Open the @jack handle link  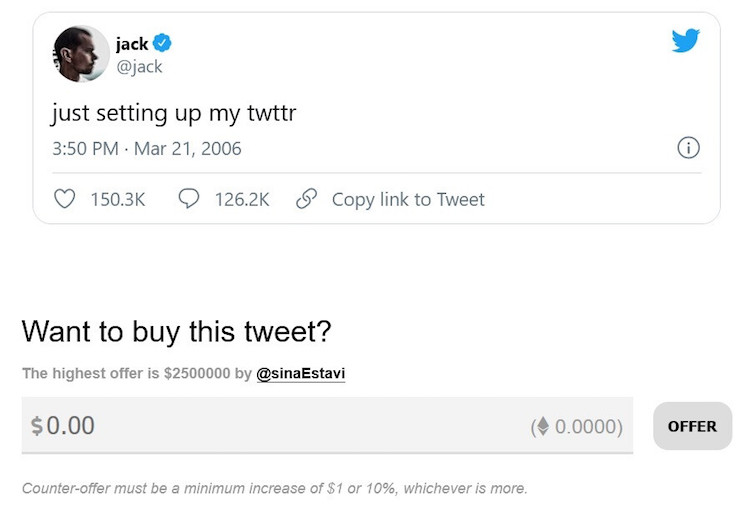tap(139, 66)
